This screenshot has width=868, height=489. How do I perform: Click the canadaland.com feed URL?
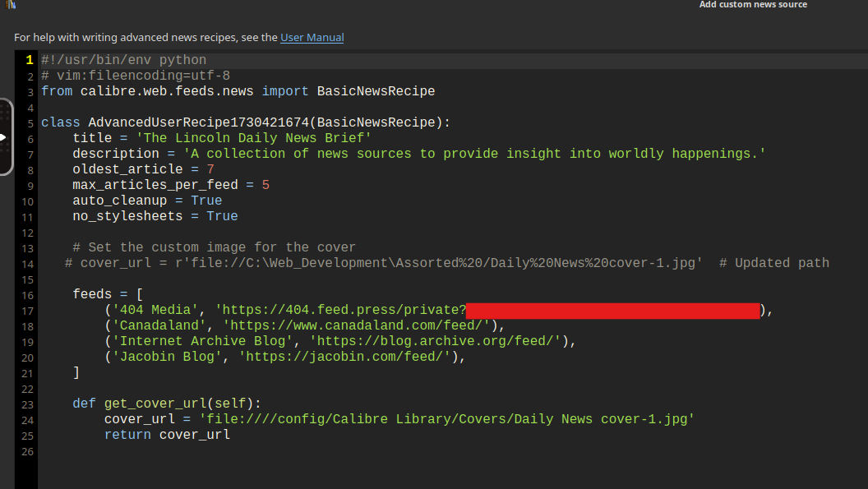coord(357,325)
